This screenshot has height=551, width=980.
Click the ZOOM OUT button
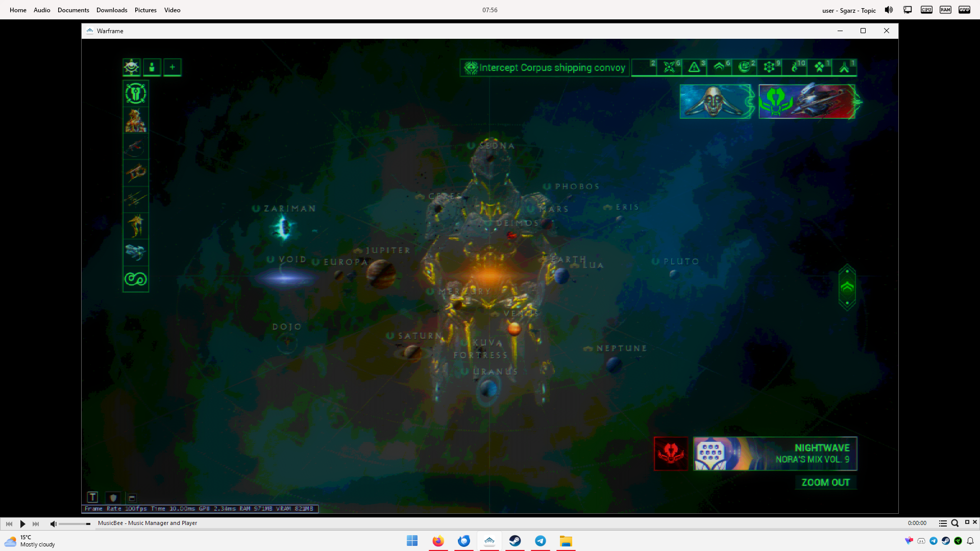[825, 483]
